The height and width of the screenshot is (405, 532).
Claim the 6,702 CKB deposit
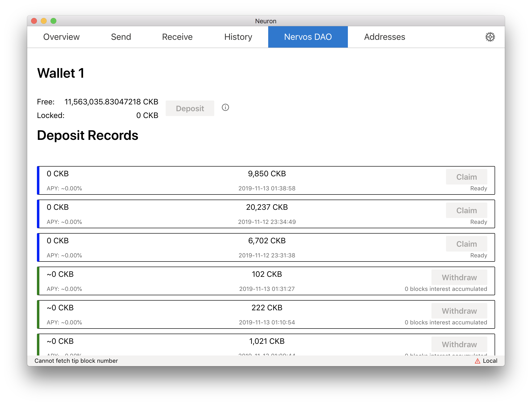pos(466,244)
